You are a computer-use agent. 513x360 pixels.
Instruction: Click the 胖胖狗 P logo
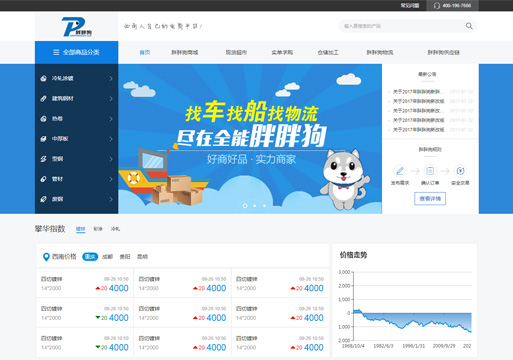77,27
